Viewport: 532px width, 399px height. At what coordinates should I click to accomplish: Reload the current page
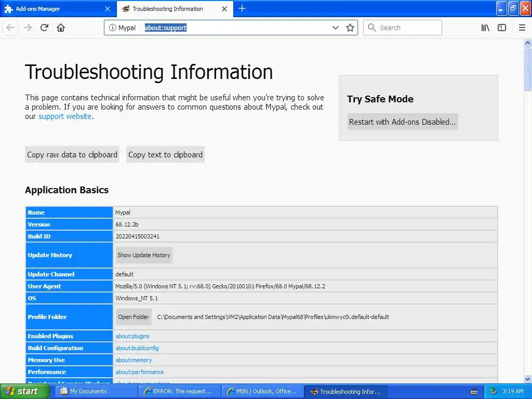[45, 28]
